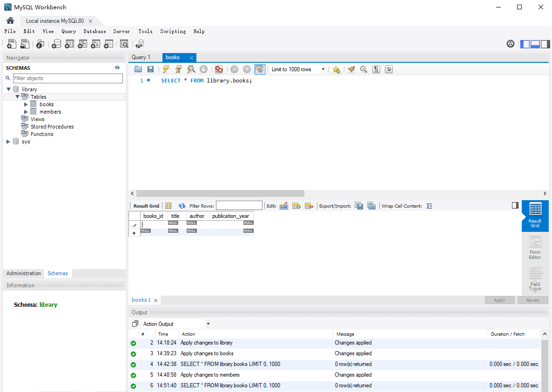This screenshot has height=392, width=552.
Task: Open the Server menu
Action: click(121, 31)
